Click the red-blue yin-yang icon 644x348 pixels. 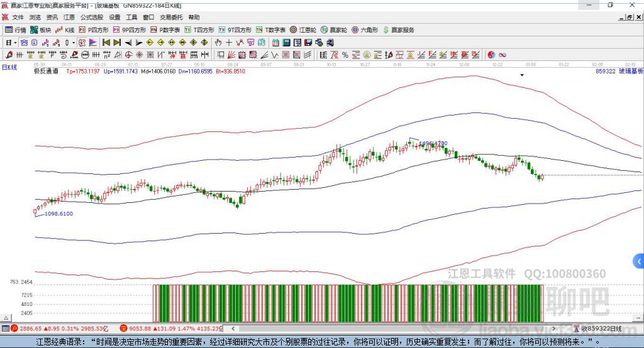491,55
